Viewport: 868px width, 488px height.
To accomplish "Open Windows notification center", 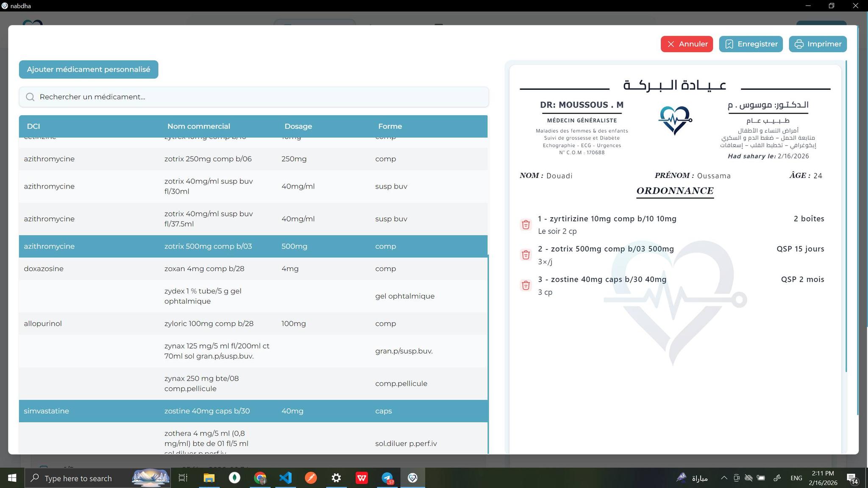I will 853,478.
